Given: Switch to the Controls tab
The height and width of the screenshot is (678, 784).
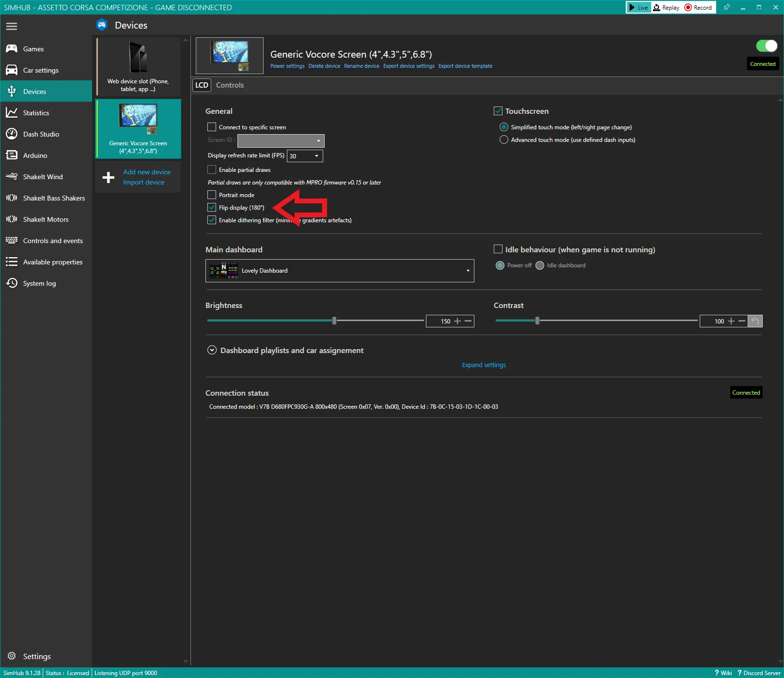Looking at the screenshot, I should point(230,85).
